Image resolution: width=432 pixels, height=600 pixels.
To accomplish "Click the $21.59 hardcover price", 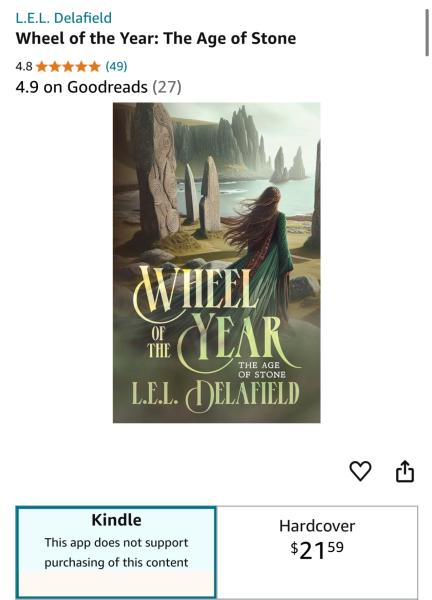I will [317, 550].
